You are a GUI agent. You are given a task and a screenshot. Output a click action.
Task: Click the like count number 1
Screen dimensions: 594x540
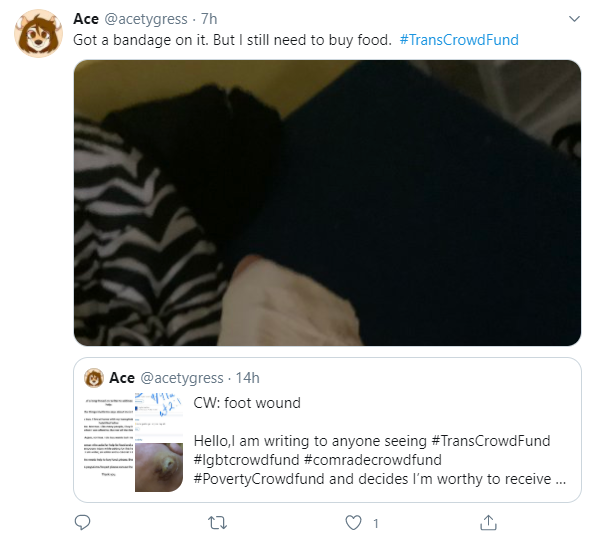coord(375,523)
